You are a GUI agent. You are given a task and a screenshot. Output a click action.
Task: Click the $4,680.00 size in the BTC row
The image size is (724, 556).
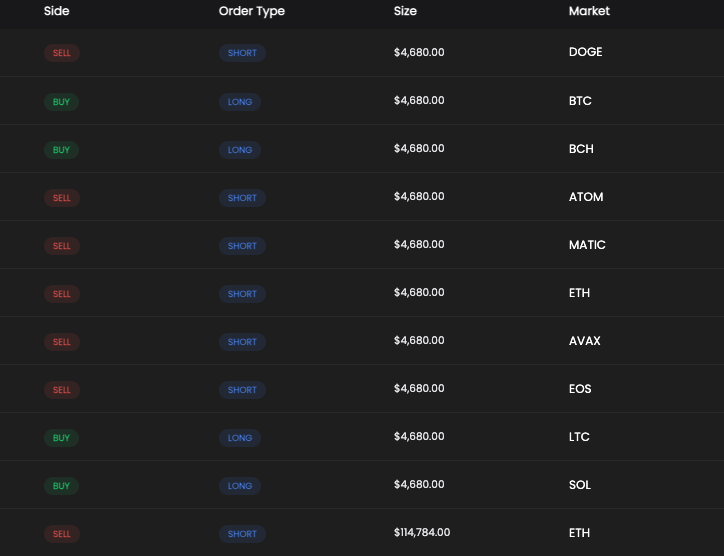(419, 100)
